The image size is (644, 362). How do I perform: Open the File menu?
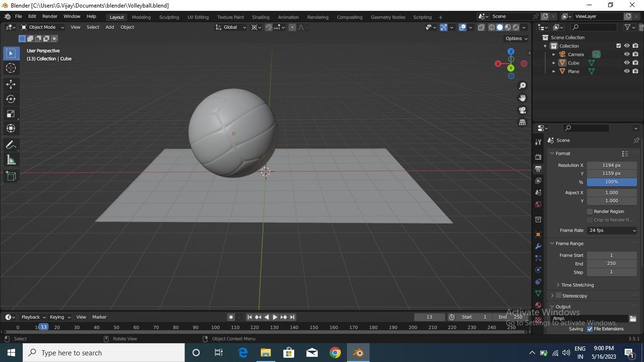(x=18, y=16)
